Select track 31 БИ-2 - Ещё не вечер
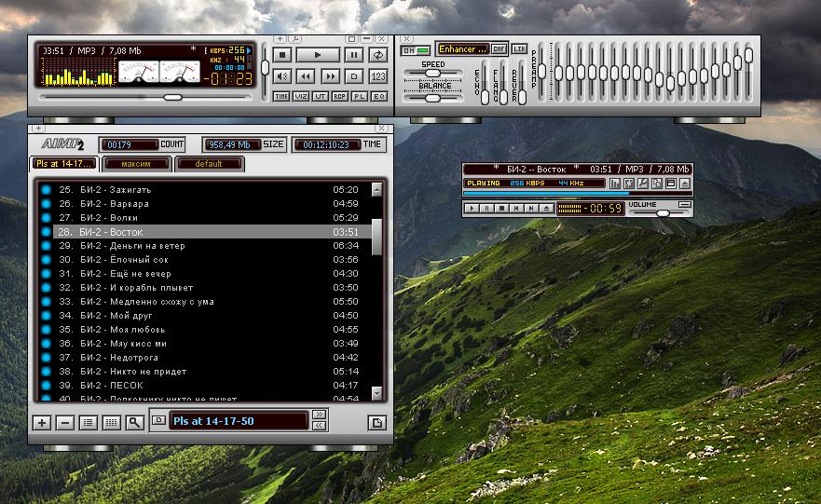Image resolution: width=821 pixels, height=504 pixels. click(186, 274)
